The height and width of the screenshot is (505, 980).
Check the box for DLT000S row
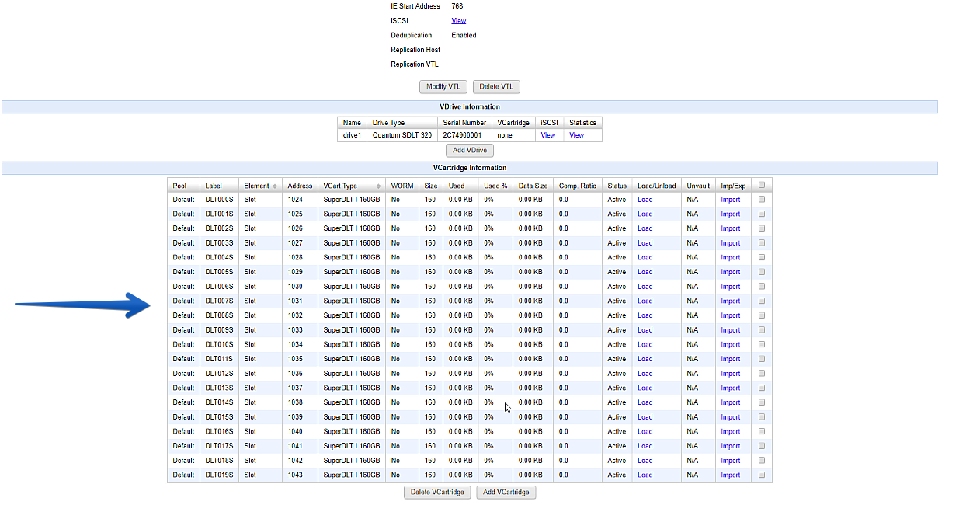(762, 200)
